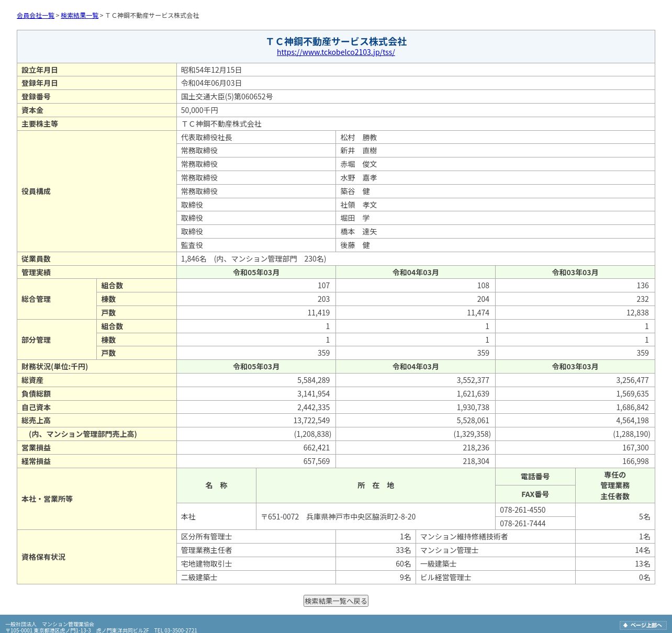Select director name 橋本 達矢
The image size is (672, 633).
click(359, 232)
